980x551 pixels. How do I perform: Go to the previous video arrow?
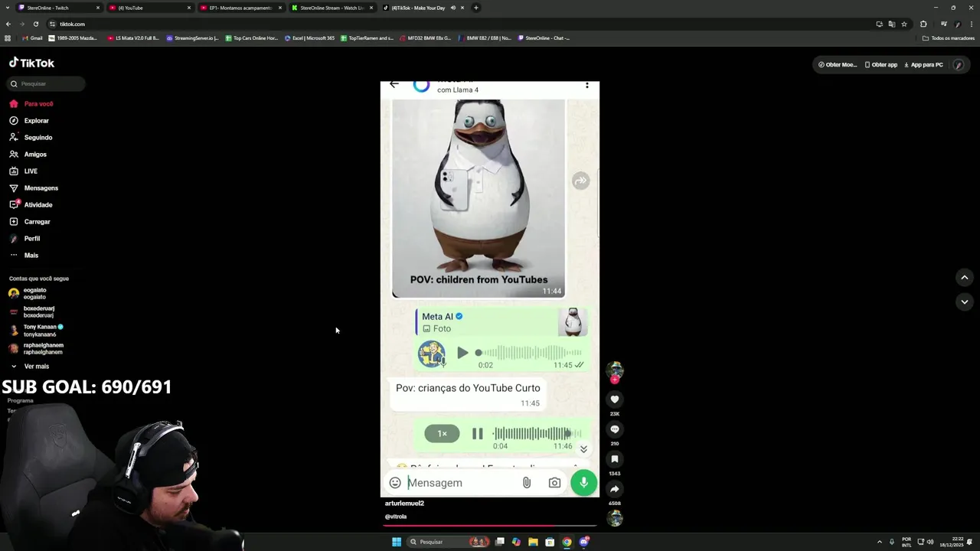pos(964,277)
